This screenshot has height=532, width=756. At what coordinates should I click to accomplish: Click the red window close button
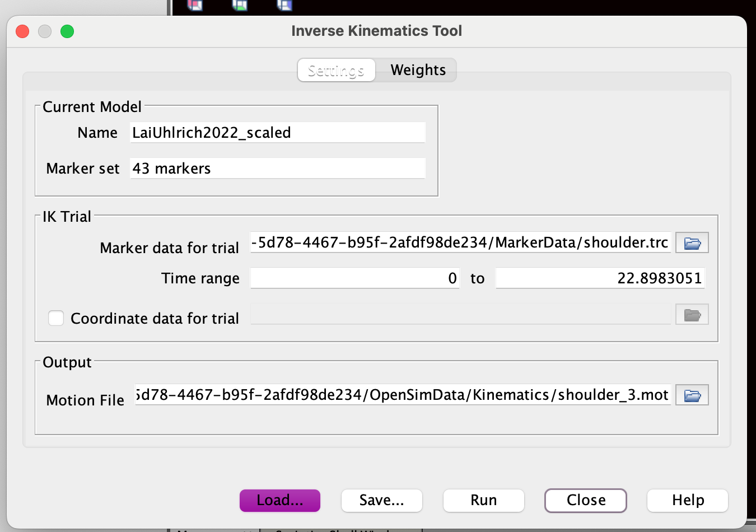tap(22, 31)
